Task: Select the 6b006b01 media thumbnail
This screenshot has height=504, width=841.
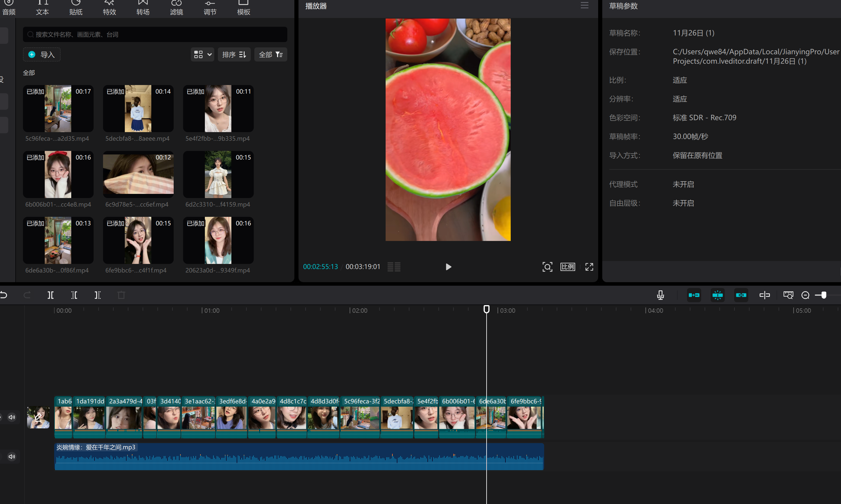Action: pyautogui.click(x=58, y=174)
